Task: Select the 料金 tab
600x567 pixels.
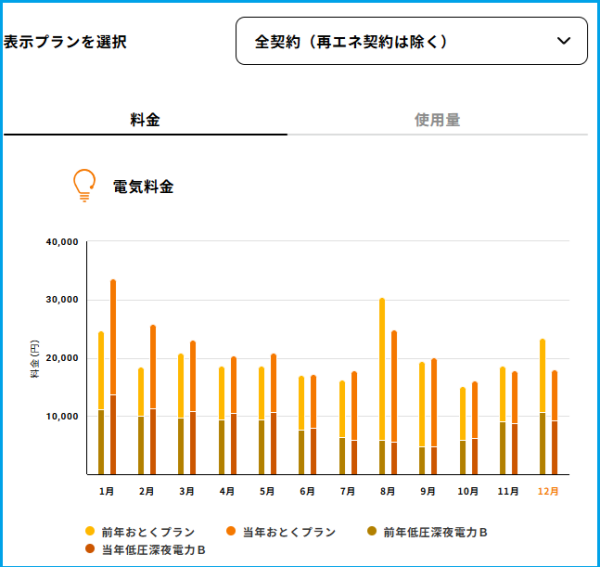Action: (x=145, y=120)
